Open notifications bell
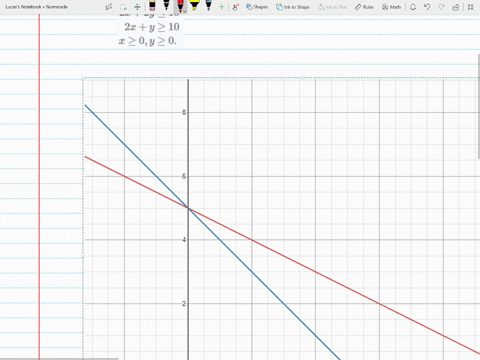 click(x=413, y=7)
